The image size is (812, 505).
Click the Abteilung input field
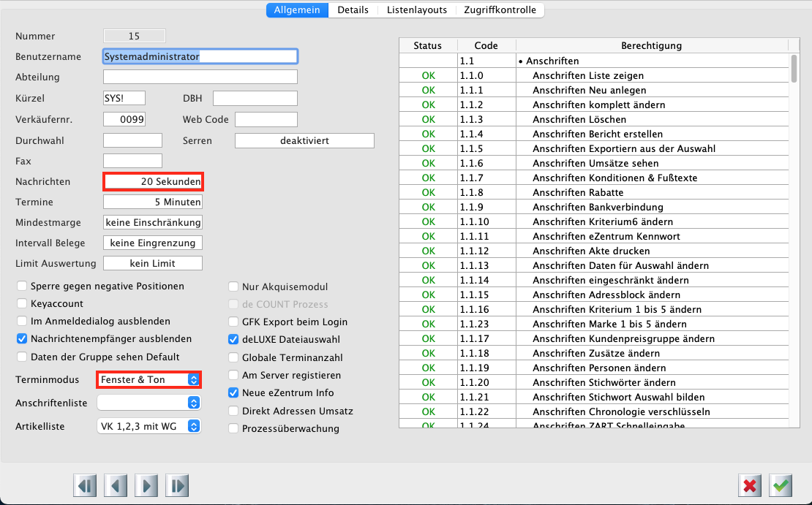(x=200, y=77)
